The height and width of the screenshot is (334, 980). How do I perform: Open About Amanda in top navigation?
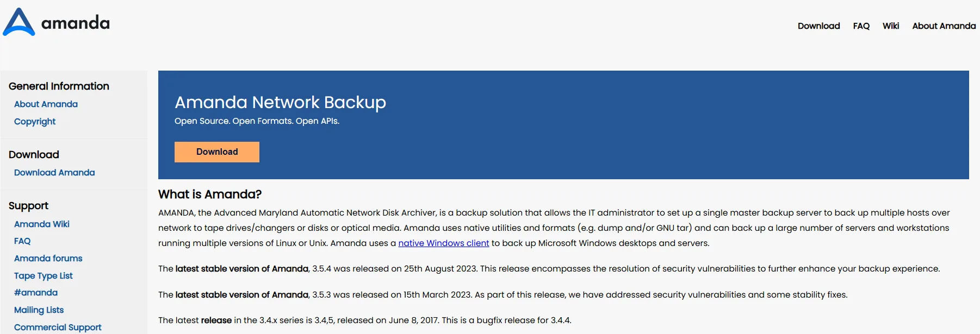(944, 26)
